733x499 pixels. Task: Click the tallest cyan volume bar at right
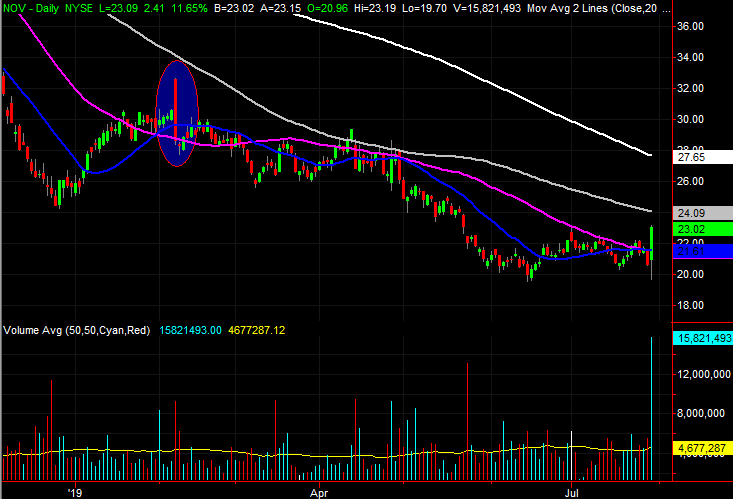(x=652, y=408)
